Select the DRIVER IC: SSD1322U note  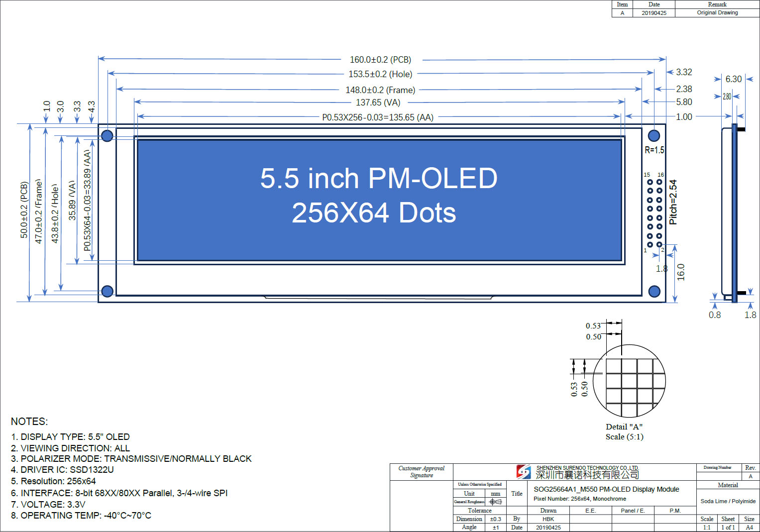pos(62,469)
